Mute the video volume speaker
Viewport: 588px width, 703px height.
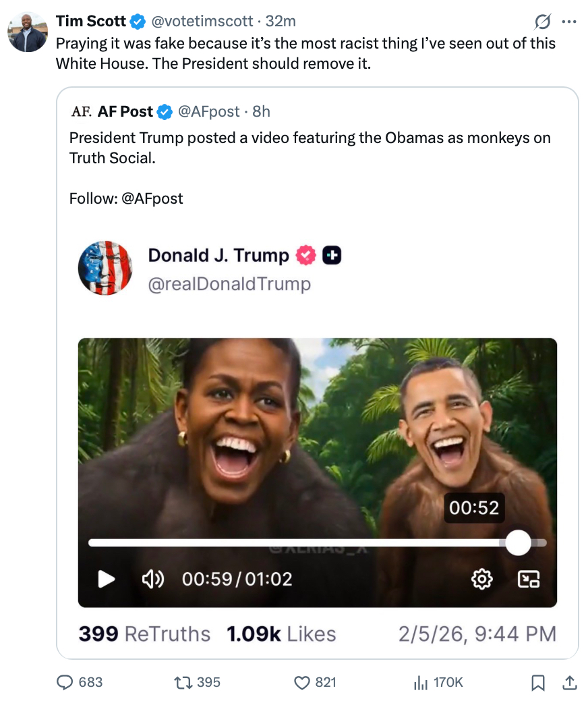coord(152,578)
